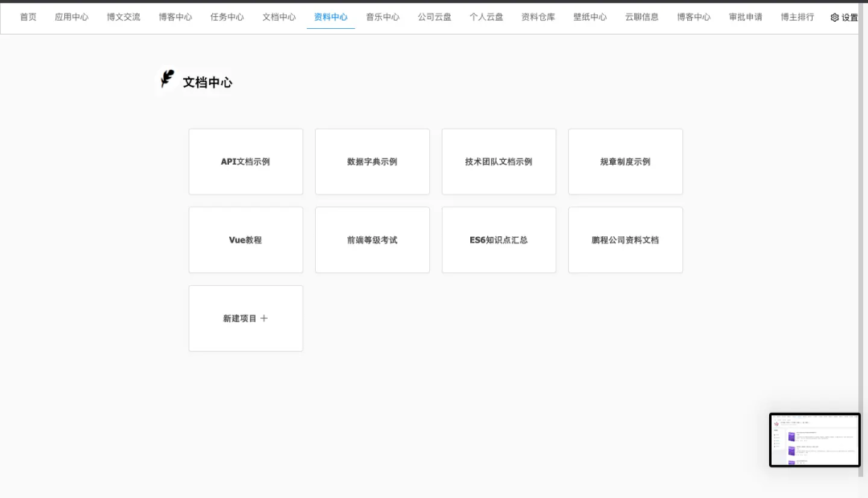Go to the 博主排行 tab
Screen dimensions: 868x498
pyautogui.click(x=797, y=17)
